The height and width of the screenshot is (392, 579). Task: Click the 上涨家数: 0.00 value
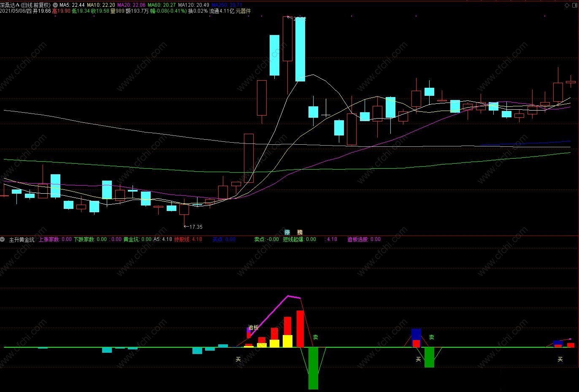tap(55, 239)
